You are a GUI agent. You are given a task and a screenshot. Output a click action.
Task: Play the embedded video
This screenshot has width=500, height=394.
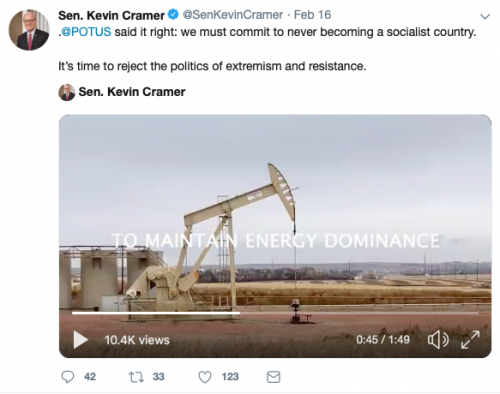click(81, 340)
